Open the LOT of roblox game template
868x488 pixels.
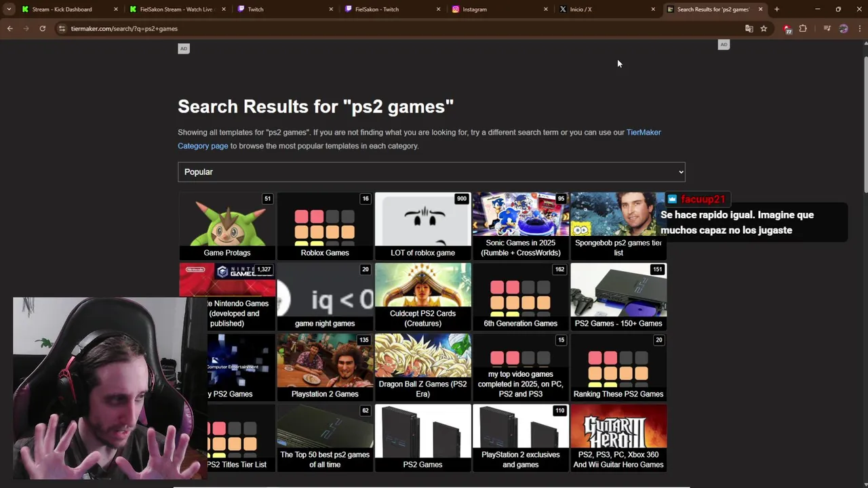422,226
